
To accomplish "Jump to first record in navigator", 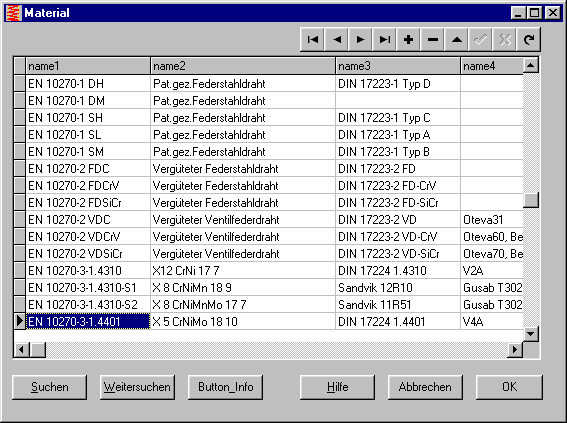I will [x=313, y=39].
